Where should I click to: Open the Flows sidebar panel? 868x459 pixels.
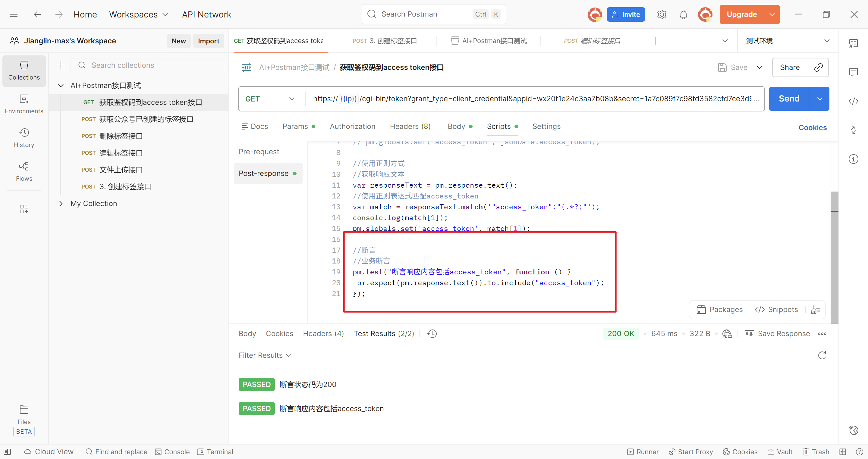click(x=24, y=172)
